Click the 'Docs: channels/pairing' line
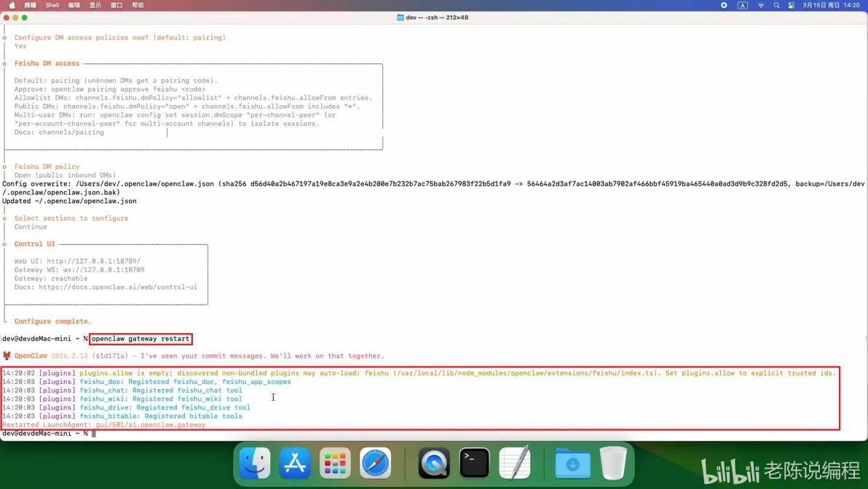Viewport: 868px width, 489px height. click(59, 133)
